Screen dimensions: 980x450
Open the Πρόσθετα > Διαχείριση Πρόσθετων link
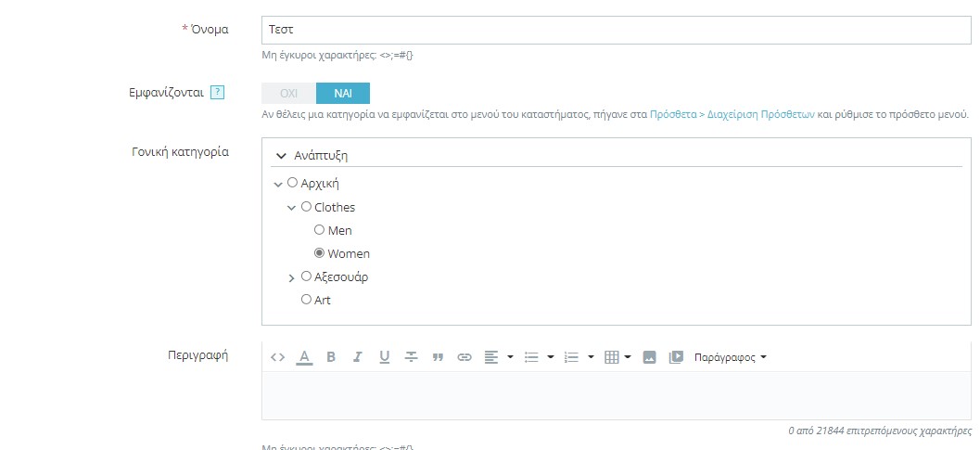732,115
